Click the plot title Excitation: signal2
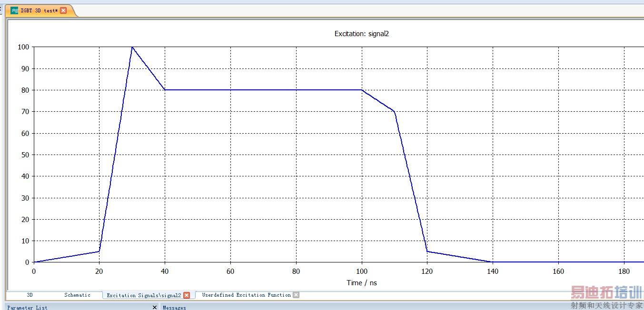This screenshot has height=310, width=644. pyautogui.click(x=362, y=34)
